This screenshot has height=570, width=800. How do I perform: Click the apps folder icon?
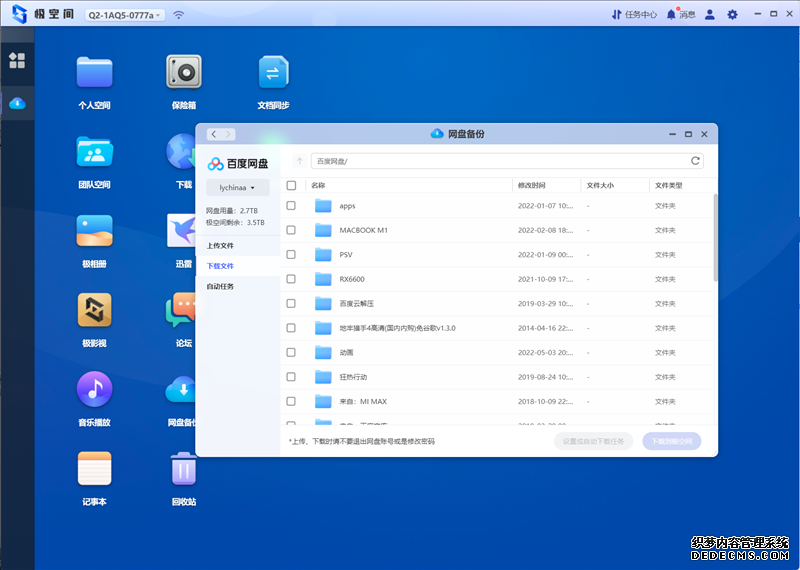[x=323, y=206]
